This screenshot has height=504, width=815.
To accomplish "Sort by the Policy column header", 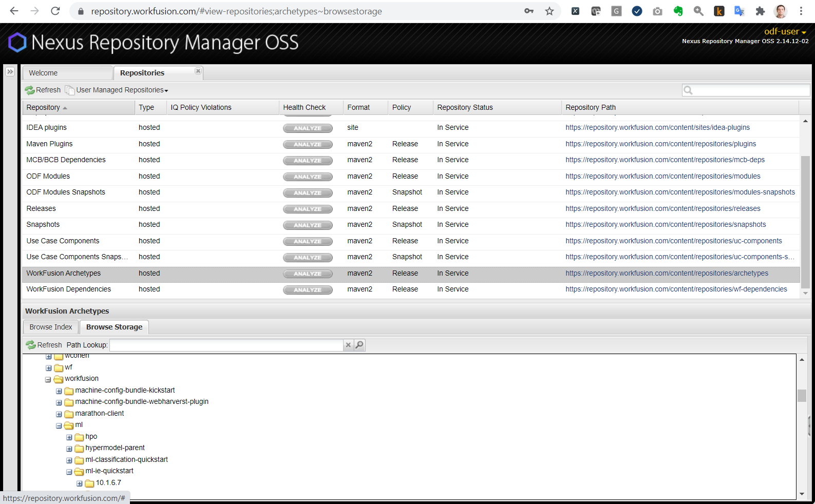I will [410, 107].
